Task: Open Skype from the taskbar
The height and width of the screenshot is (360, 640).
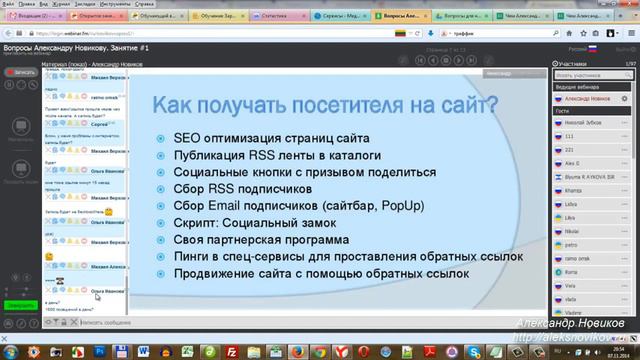Action: pyautogui.click(x=474, y=351)
